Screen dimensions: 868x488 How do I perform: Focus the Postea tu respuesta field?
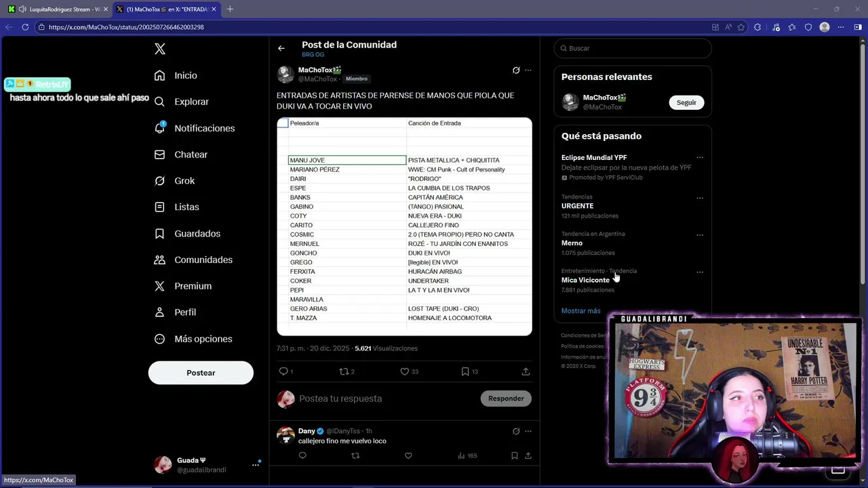click(387, 399)
